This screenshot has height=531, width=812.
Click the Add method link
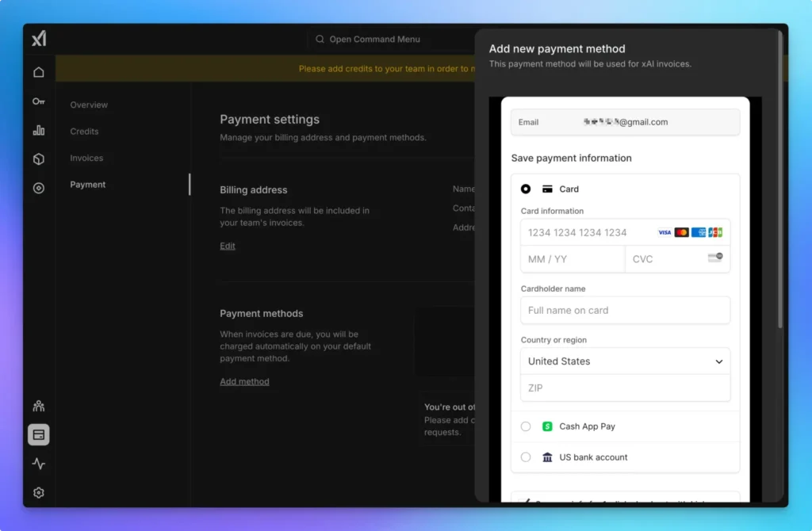[x=244, y=381]
